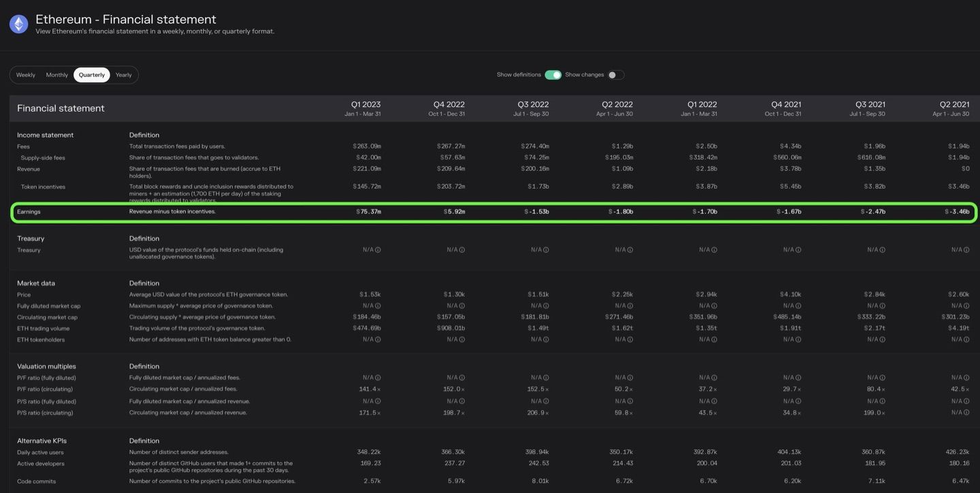The image size is (980, 493).
Task: Show info for P/F ratio (fully diluted) Q1 2023
Action: tap(378, 377)
